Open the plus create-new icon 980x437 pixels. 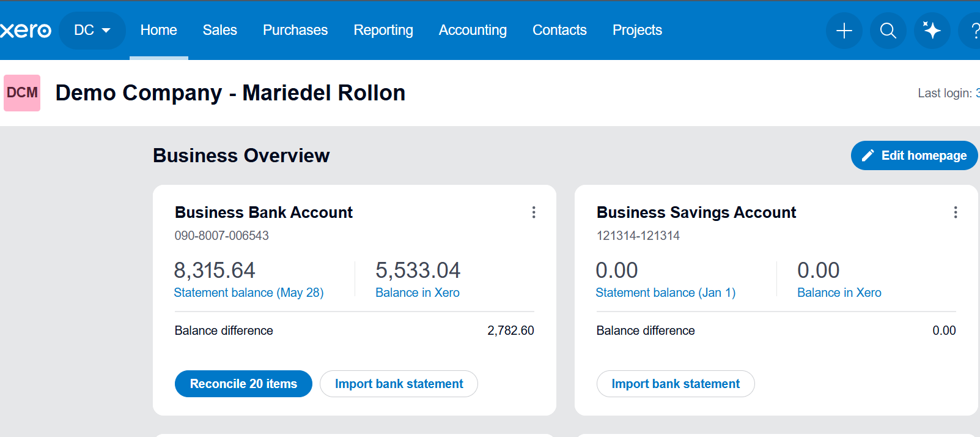pyautogui.click(x=844, y=31)
